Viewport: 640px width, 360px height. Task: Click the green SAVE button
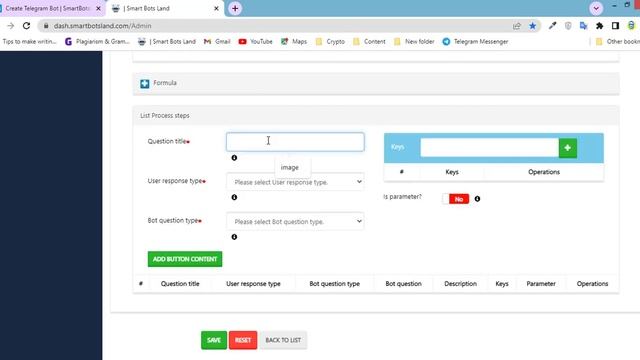point(214,340)
